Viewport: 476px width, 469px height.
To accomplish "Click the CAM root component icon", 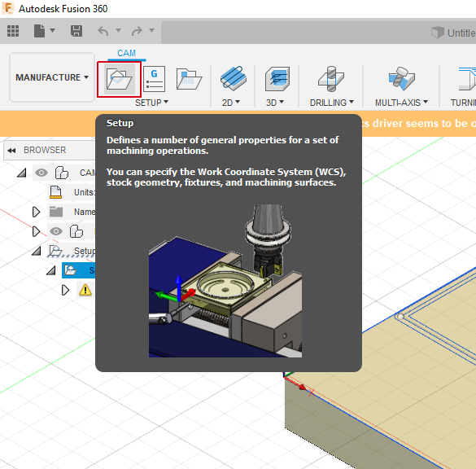I will 62,173.
